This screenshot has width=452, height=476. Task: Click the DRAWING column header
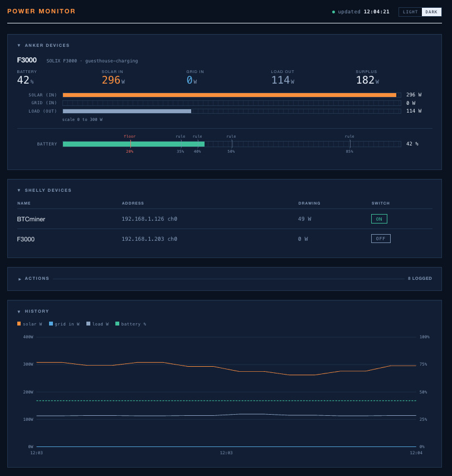pyautogui.click(x=309, y=203)
